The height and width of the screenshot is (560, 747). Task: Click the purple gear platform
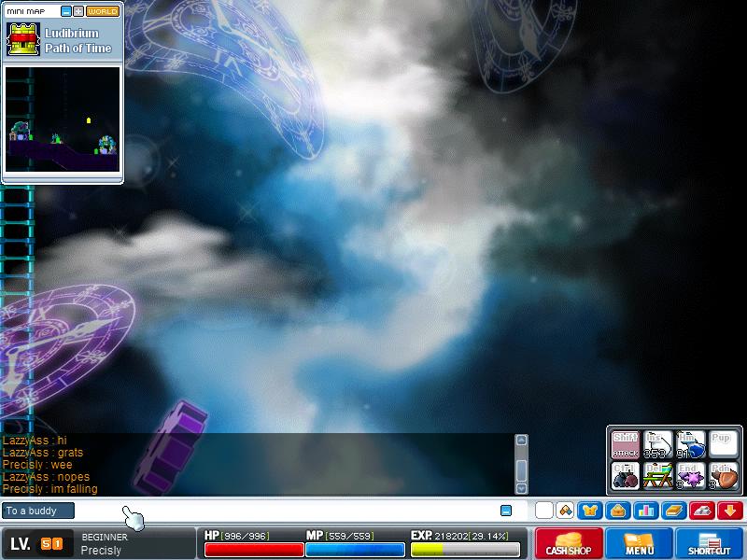171,448
